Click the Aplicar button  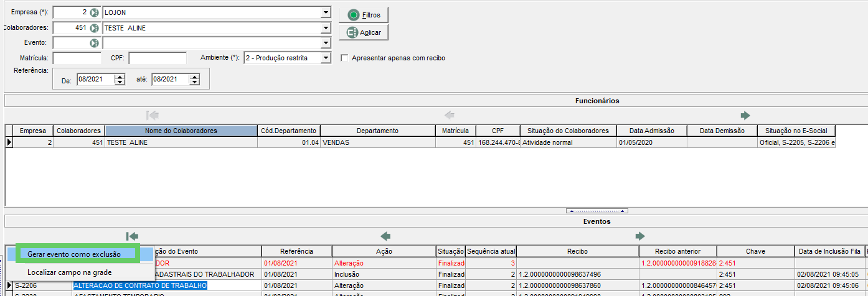[x=364, y=32]
